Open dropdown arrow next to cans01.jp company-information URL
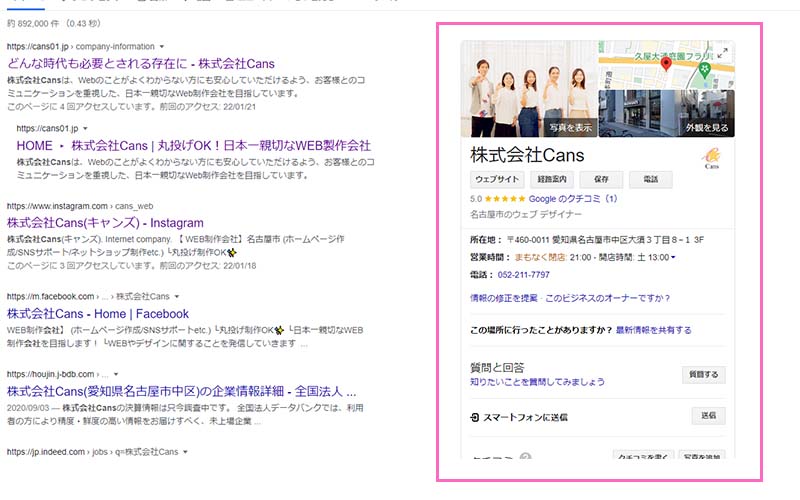This screenshot has width=800, height=500. pos(161,47)
